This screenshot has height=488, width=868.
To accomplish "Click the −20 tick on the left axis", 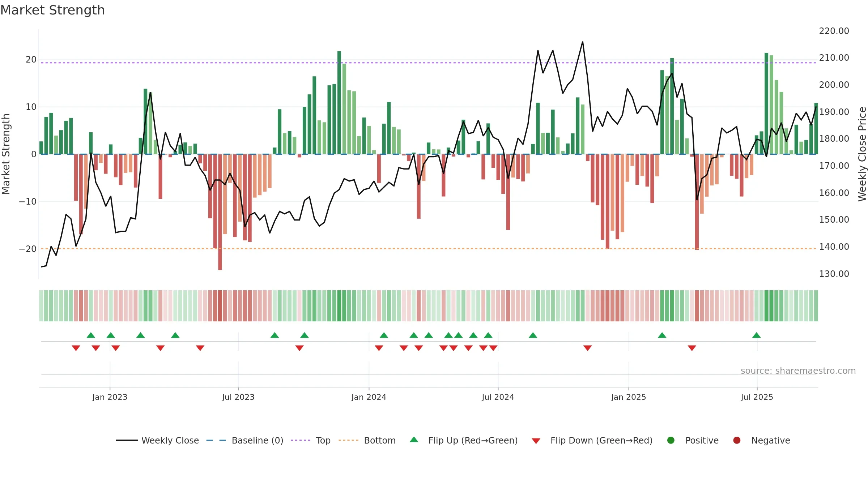I will coord(28,249).
